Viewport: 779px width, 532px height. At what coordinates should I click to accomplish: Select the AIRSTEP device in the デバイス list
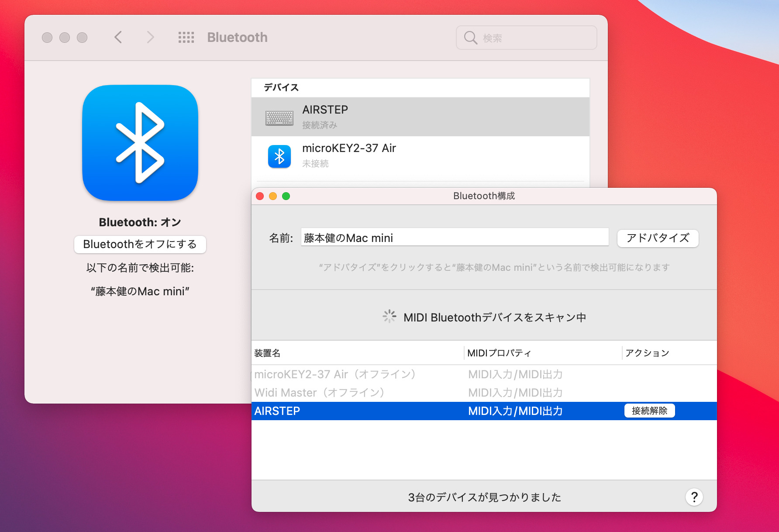pyautogui.click(x=421, y=117)
